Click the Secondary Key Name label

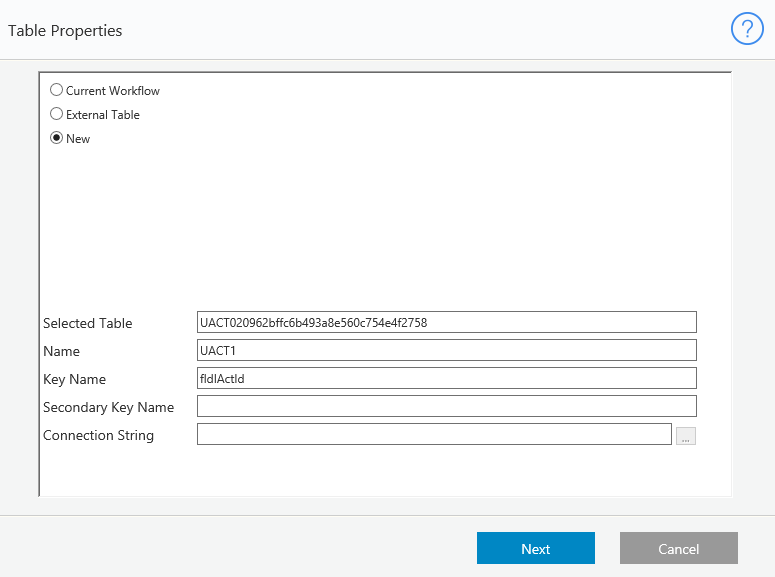(x=109, y=407)
